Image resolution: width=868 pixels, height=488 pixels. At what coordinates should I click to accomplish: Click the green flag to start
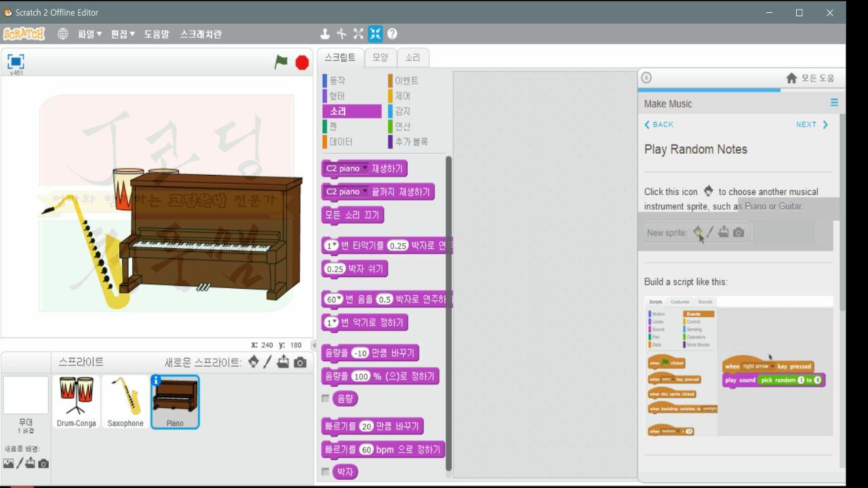tap(281, 62)
